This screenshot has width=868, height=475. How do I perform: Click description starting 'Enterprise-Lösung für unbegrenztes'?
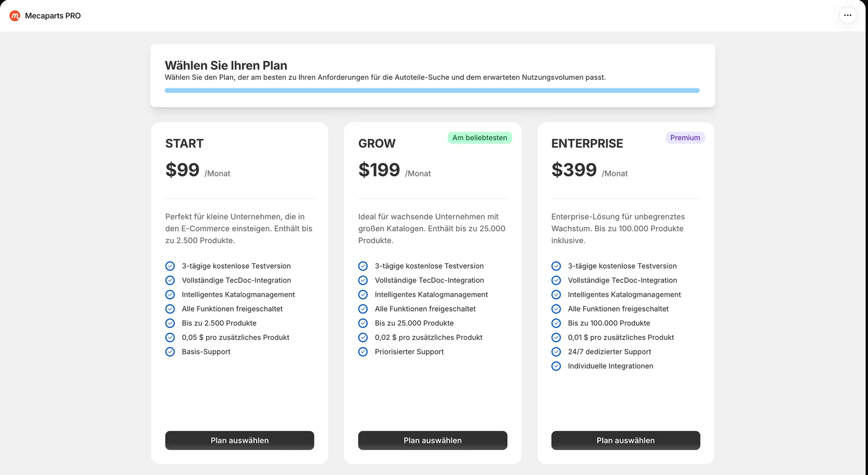tap(618, 229)
